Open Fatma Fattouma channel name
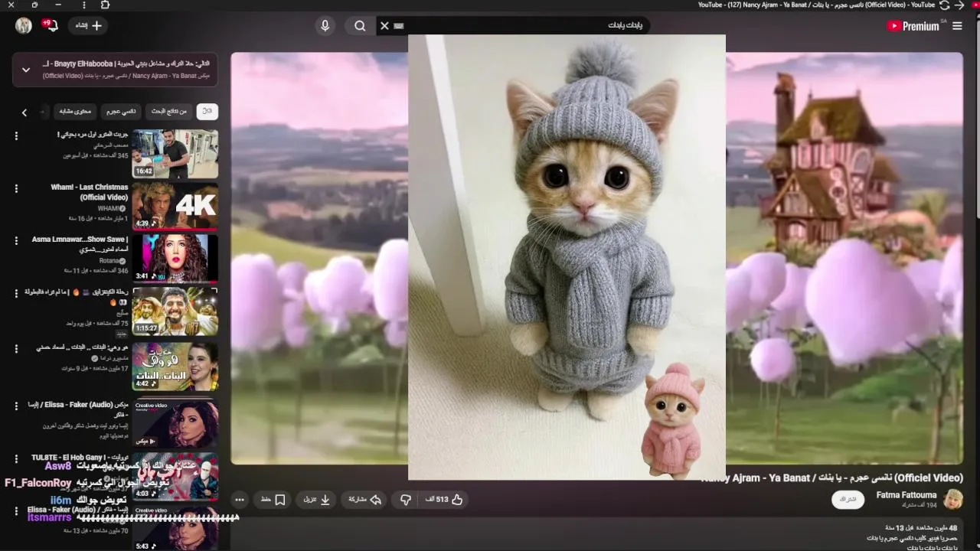 (x=906, y=495)
